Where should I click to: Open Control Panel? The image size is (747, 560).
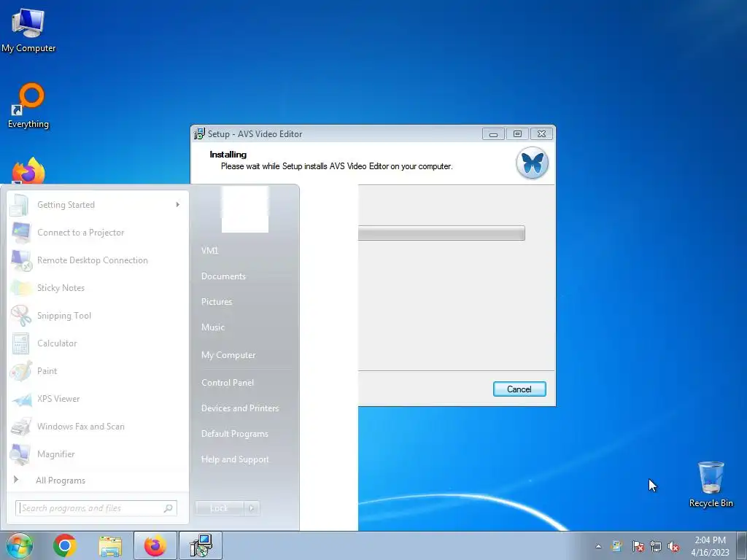click(x=228, y=382)
